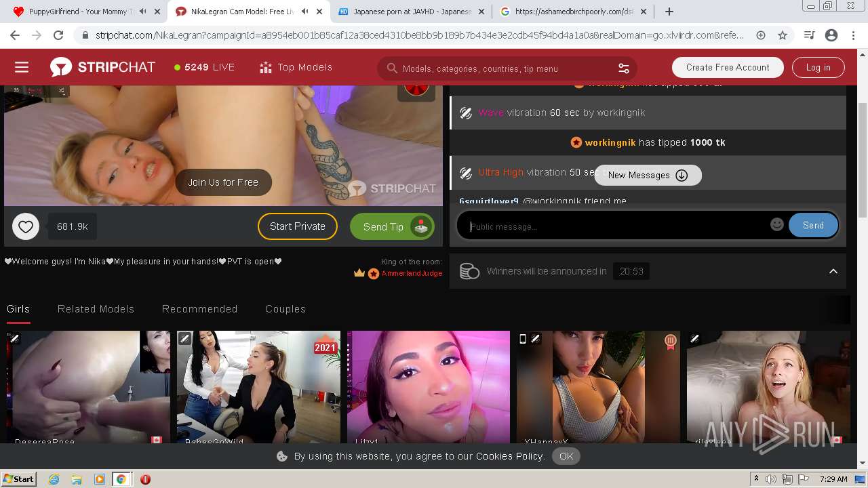Close the Japanese porn at JAVHD tab

(x=481, y=12)
